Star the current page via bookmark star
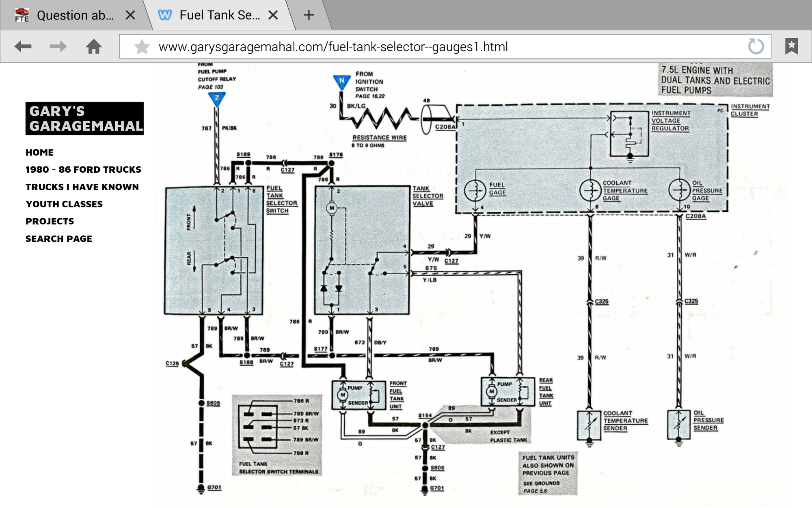This screenshot has height=508, width=812. tap(142, 46)
